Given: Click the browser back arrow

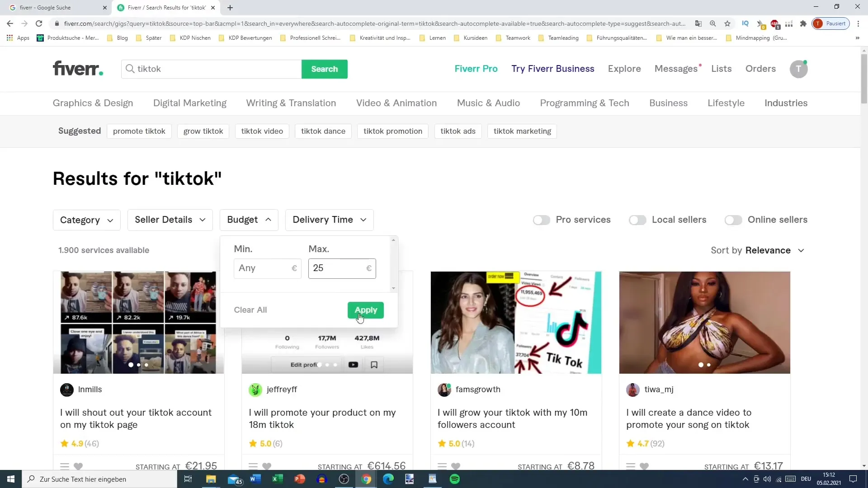Looking at the screenshot, I should tap(10, 23).
